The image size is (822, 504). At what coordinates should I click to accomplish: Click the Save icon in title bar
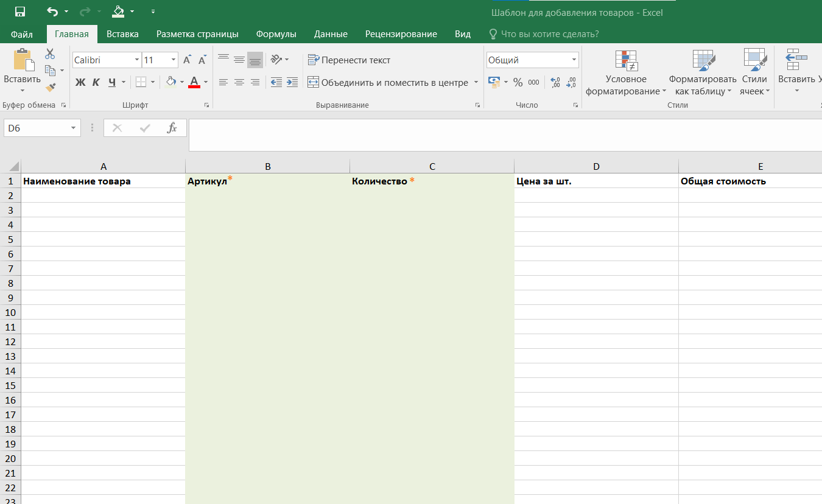(x=20, y=12)
